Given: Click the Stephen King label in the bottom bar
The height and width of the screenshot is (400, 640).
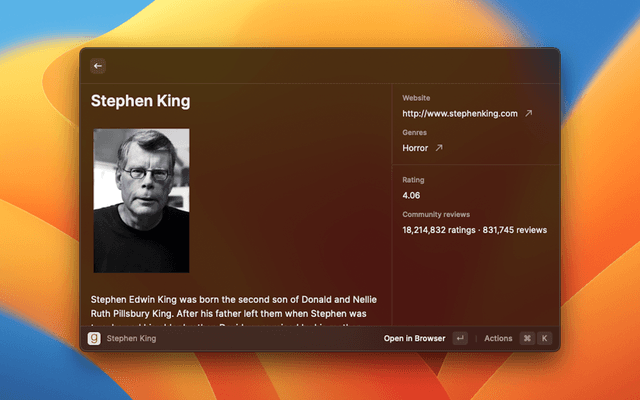Looking at the screenshot, I should [x=131, y=339].
